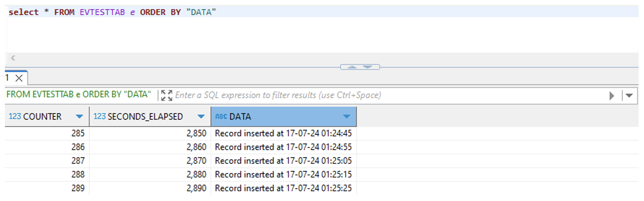Click the ABC type icon beside DATA

pyautogui.click(x=221, y=116)
